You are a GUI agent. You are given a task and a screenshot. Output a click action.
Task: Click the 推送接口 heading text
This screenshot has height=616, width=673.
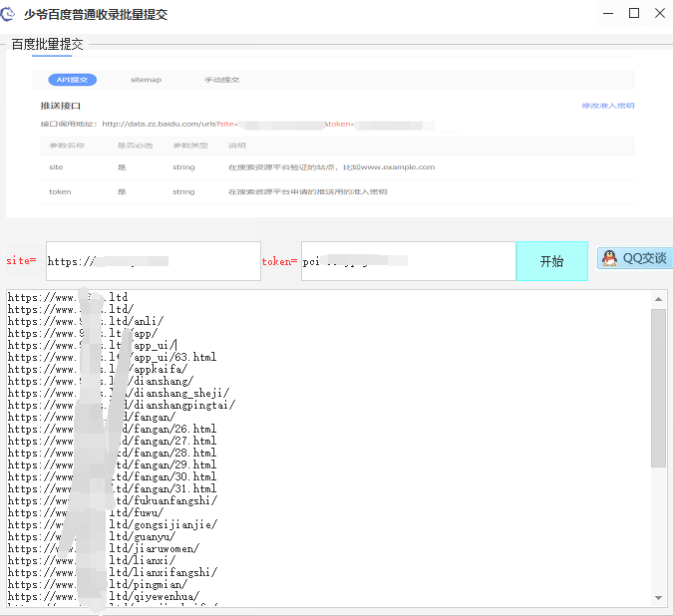[61, 106]
